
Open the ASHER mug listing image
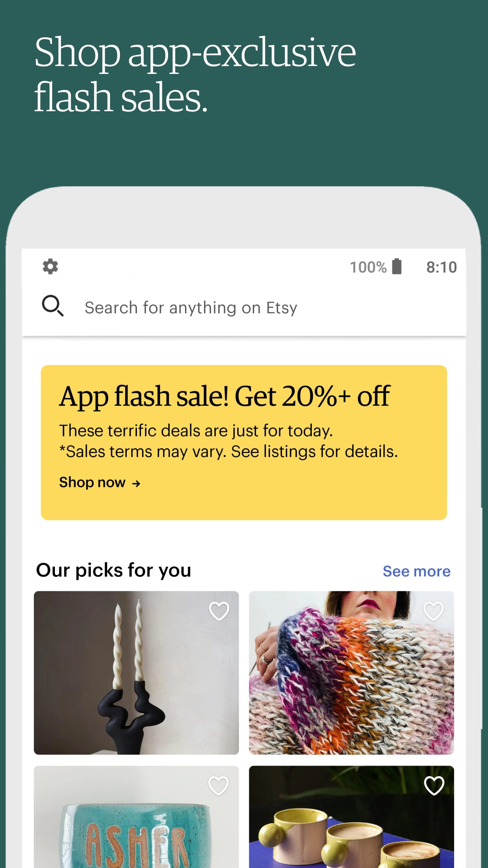pyautogui.click(x=136, y=817)
